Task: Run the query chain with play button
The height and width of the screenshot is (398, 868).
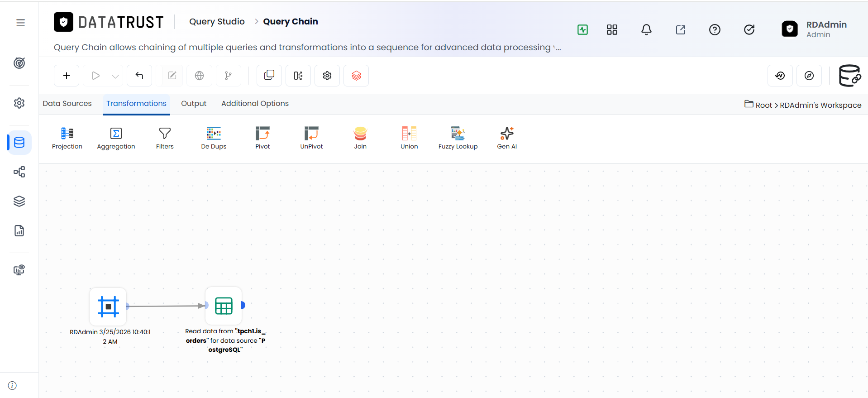Action: coord(95,76)
